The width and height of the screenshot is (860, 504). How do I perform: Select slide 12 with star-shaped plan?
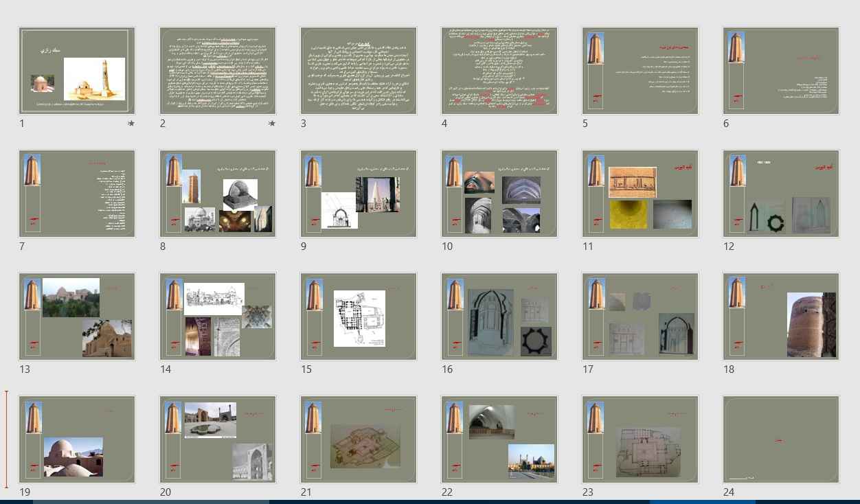(781, 194)
